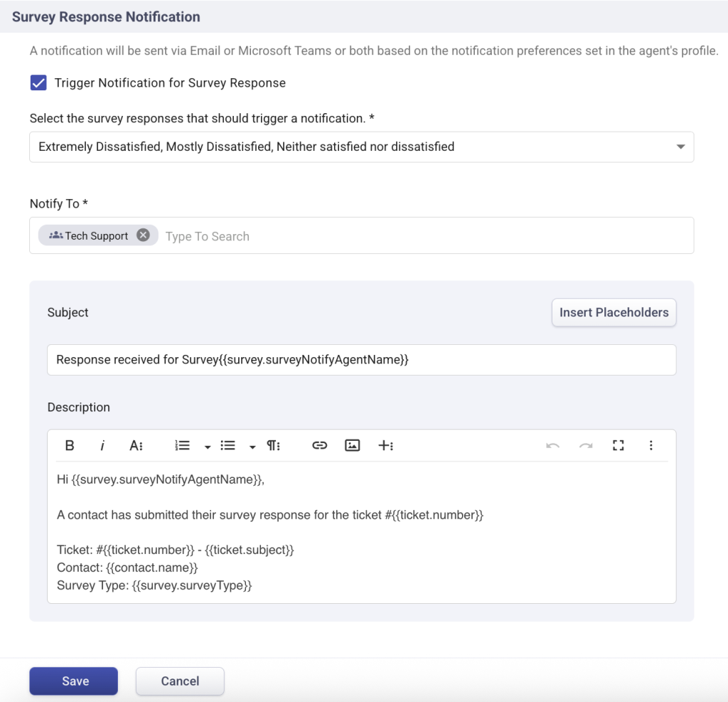Click the Description label

78,407
